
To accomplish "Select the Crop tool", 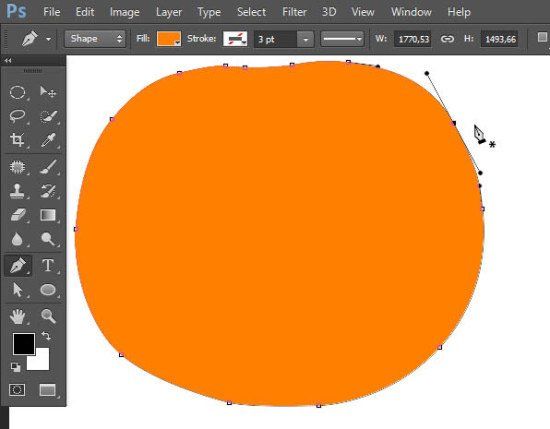I will click(x=18, y=140).
